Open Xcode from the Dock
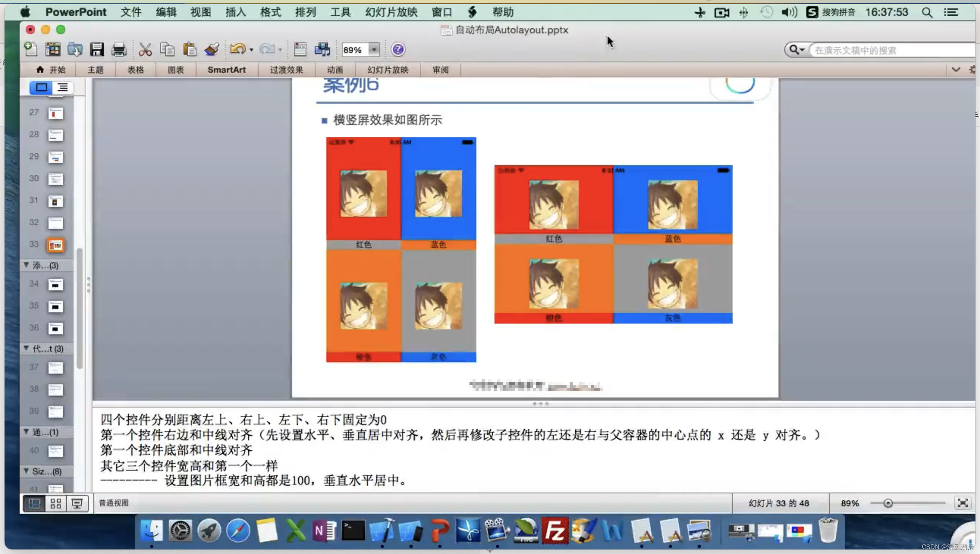This screenshot has width=980, height=554. tap(382, 531)
